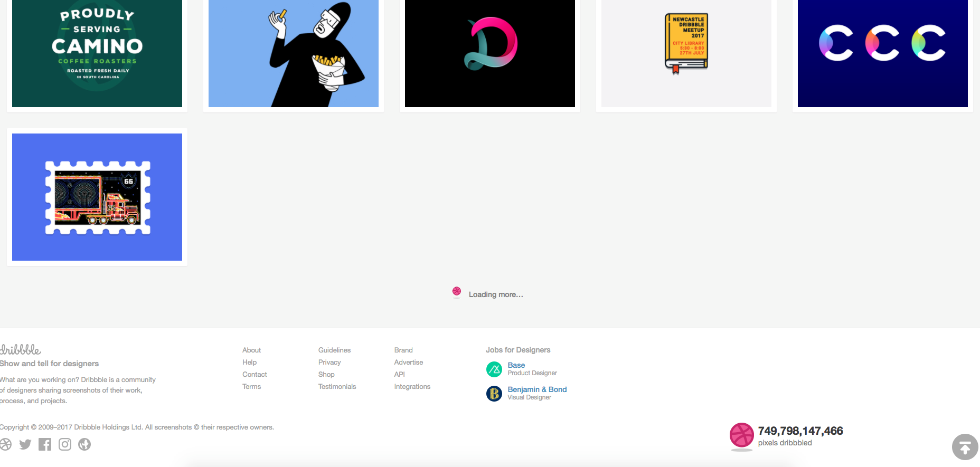Click the pink pixels dribbbled ball icon
The height and width of the screenshot is (467, 980).
[741, 435]
